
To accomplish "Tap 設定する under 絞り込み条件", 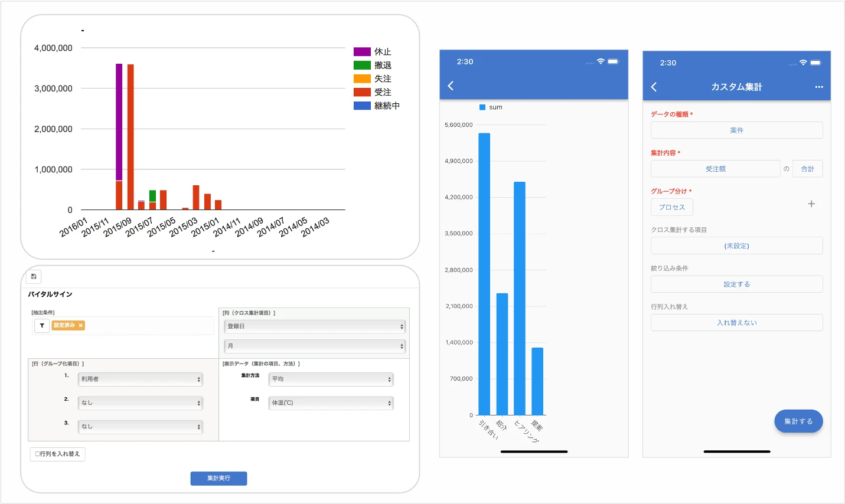I will [x=736, y=284].
